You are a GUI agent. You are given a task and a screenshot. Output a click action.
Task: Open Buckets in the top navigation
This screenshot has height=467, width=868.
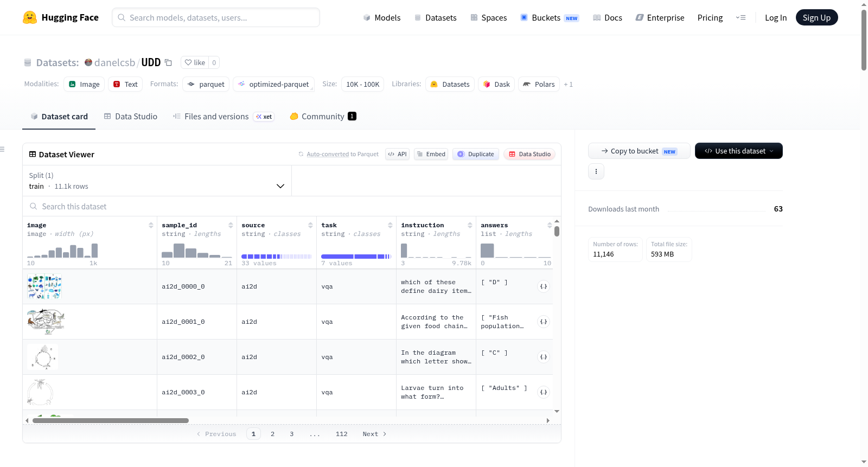pos(550,17)
